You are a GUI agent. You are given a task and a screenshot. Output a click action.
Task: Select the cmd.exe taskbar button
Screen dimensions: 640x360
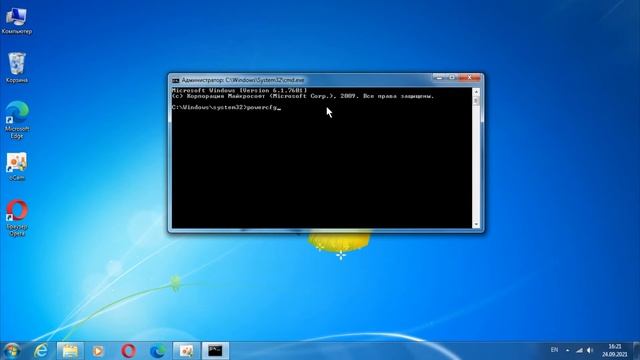pyautogui.click(x=216, y=351)
